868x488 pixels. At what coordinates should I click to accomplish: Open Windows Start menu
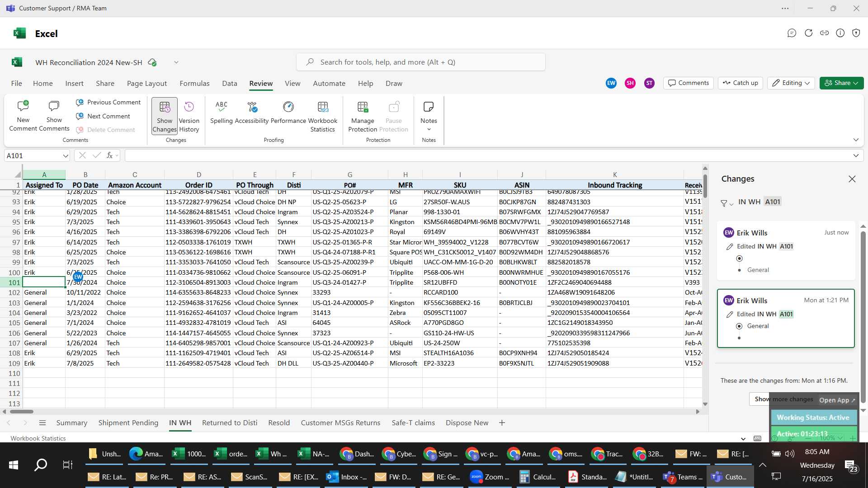point(14,465)
